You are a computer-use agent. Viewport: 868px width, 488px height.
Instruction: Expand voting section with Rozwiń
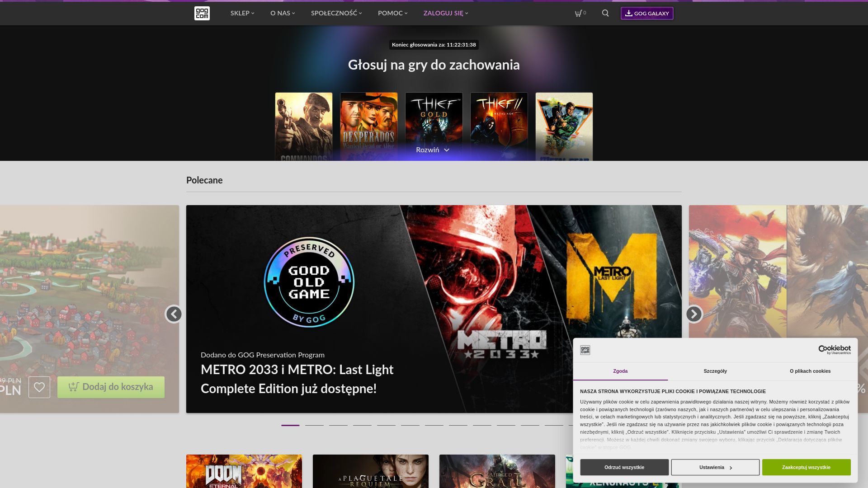pos(433,150)
